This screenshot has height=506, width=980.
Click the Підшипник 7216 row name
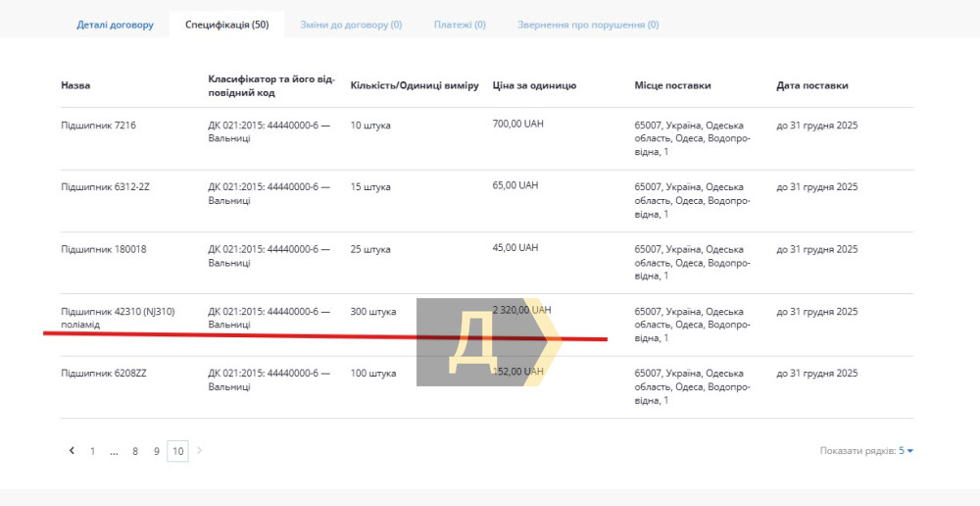(98, 126)
